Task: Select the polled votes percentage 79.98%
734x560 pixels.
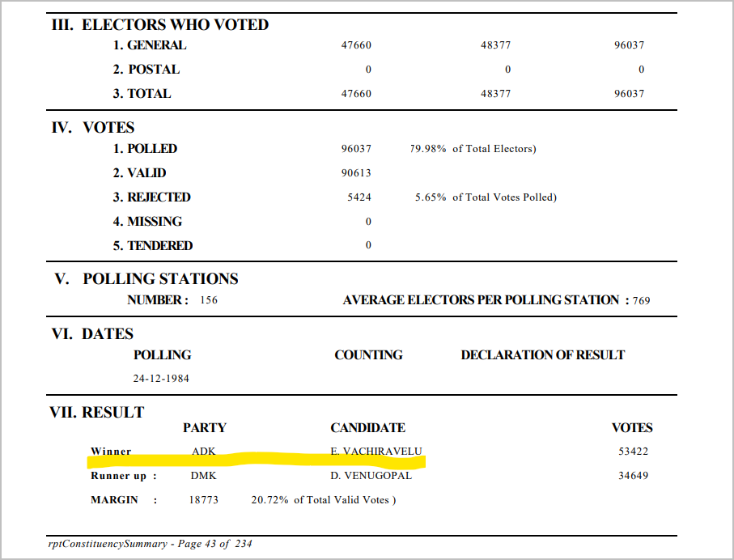Action: (428, 149)
